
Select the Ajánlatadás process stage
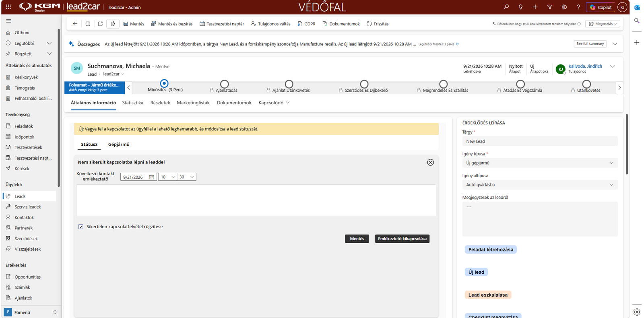pyautogui.click(x=225, y=84)
